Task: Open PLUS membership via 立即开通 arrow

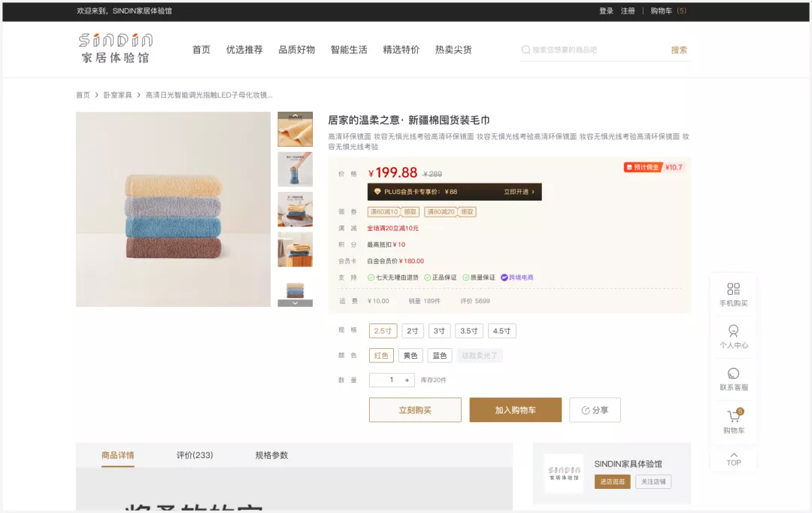Action: click(x=520, y=192)
